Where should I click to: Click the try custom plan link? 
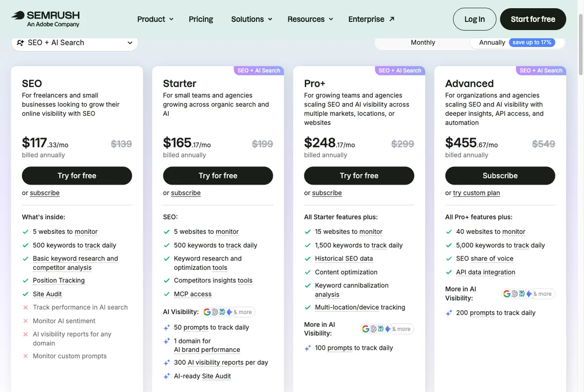[476, 193]
